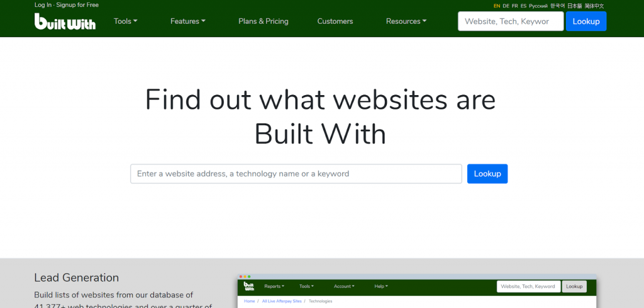Click the main Lookup button below headline

(487, 174)
